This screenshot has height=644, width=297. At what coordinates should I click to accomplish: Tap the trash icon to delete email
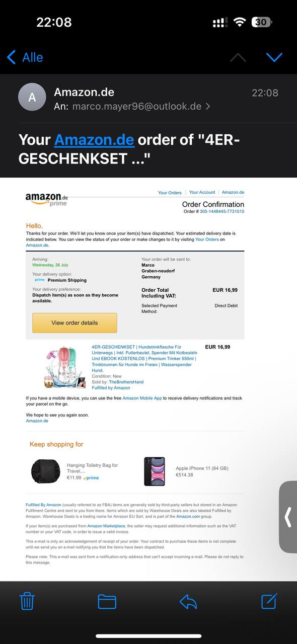tap(27, 601)
